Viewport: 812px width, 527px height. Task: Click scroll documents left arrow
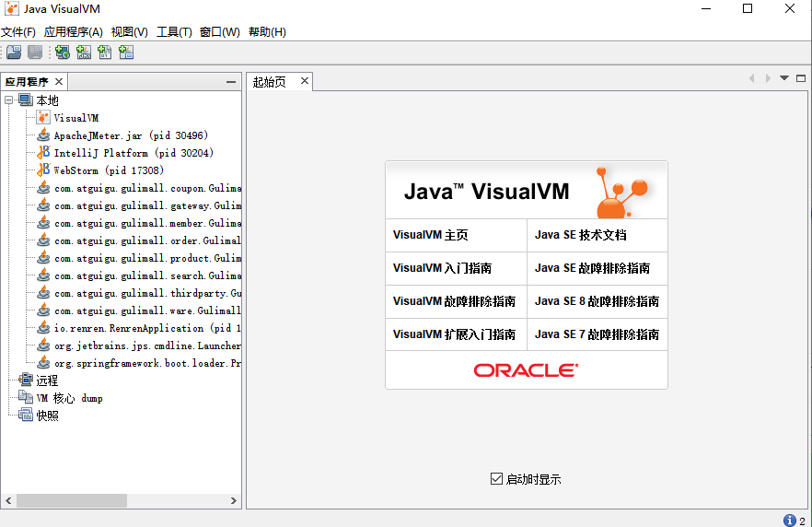click(751, 78)
